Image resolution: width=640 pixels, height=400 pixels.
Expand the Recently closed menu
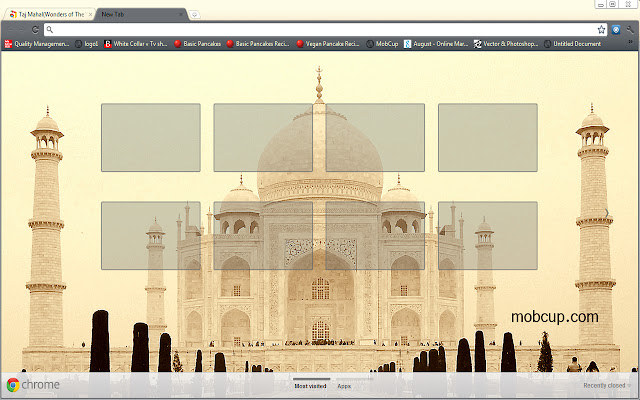[x=607, y=385]
